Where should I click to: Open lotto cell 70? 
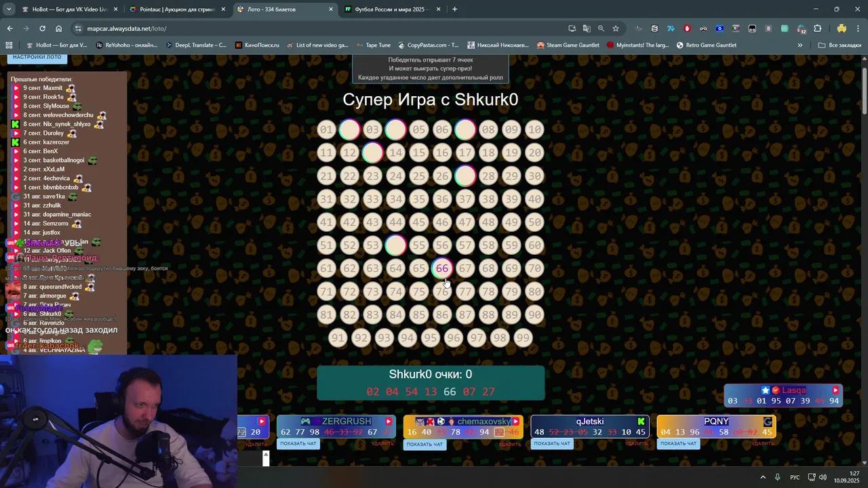tap(535, 268)
